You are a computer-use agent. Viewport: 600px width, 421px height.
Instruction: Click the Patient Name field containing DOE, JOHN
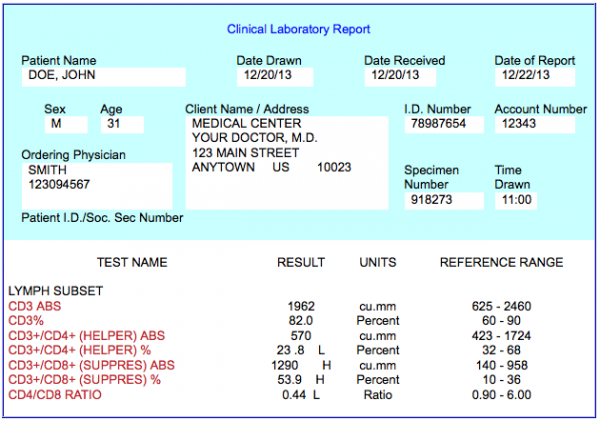[103, 76]
